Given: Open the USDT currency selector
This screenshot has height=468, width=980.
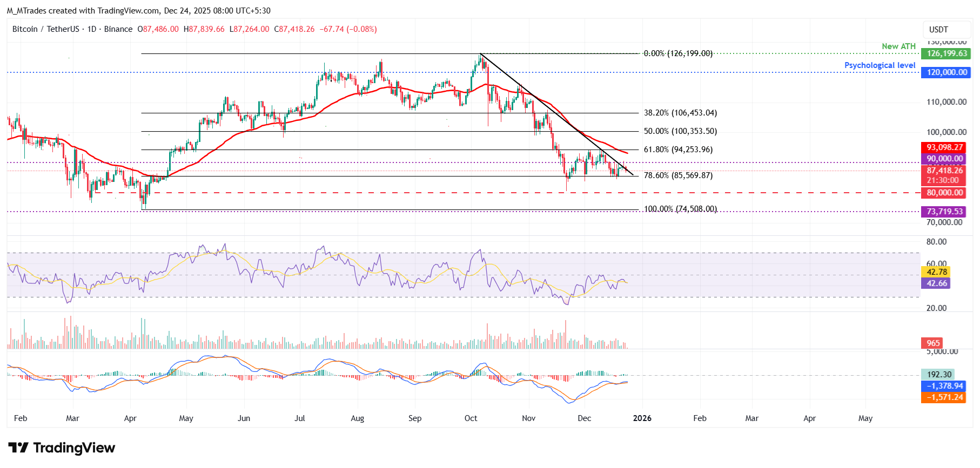Looking at the screenshot, I should point(938,30).
